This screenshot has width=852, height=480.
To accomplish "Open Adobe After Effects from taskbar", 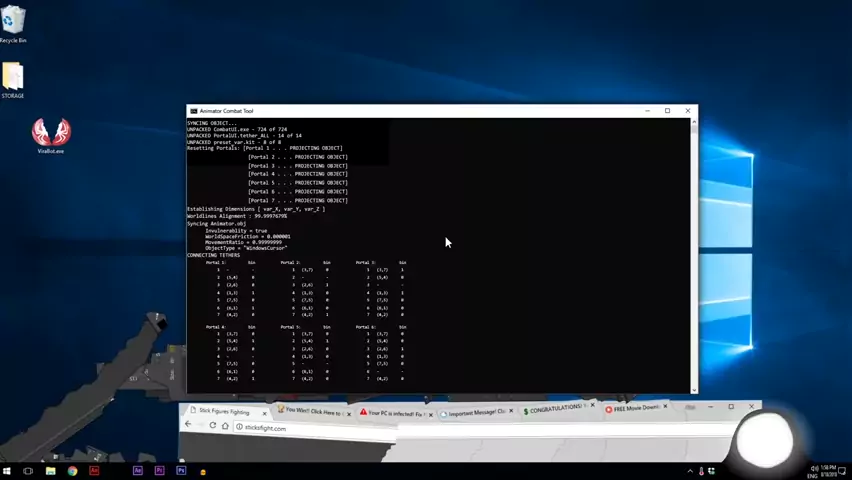I will click(x=138, y=471).
